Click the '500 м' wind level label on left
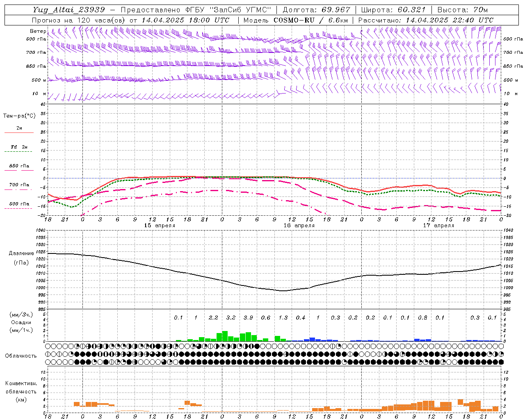The image size is (525, 420). point(39,80)
